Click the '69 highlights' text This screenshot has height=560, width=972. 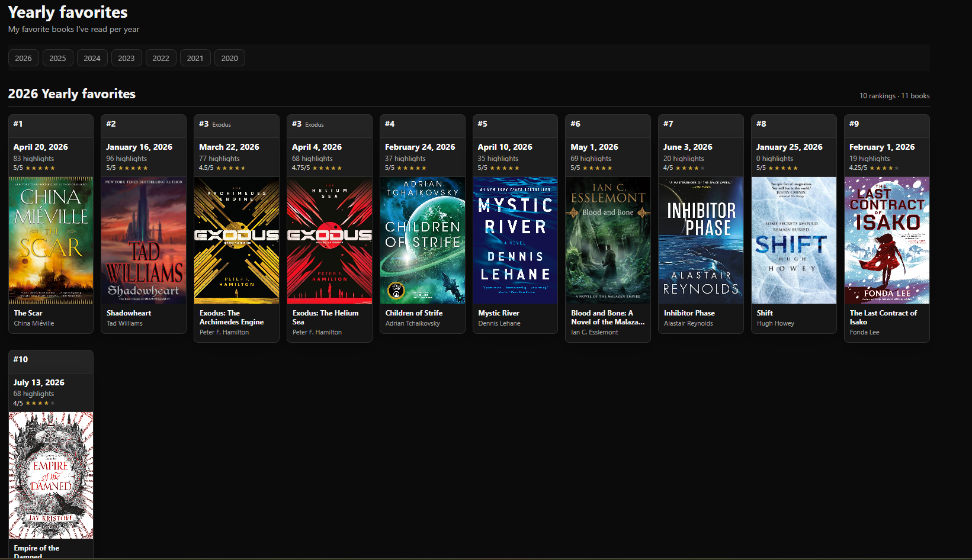point(591,159)
